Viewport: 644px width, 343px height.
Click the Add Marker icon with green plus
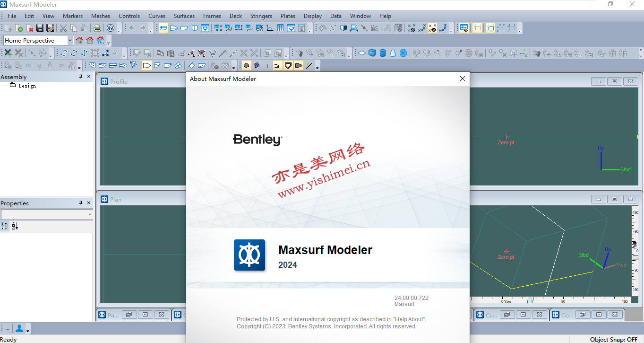tap(8, 53)
